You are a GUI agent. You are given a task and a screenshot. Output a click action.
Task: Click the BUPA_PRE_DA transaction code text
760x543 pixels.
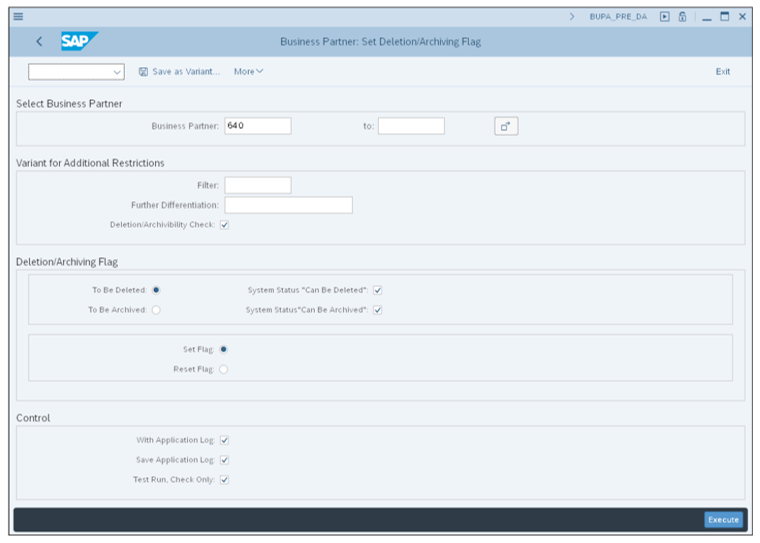click(x=618, y=16)
